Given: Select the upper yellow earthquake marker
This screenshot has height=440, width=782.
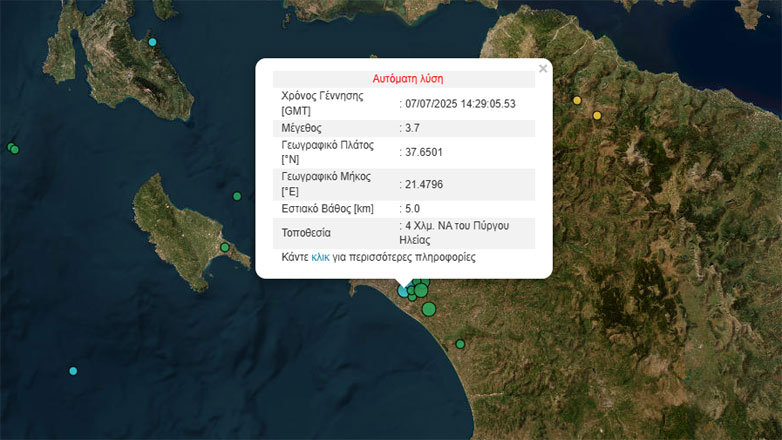Looking at the screenshot, I should (x=577, y=100).
